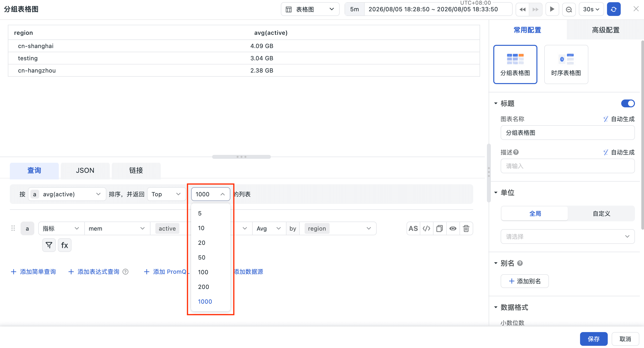Click the 保存 button
Image resolution: width=644 pixels, height=348 pixels.
pyautogui.click(x=594, y=339)
